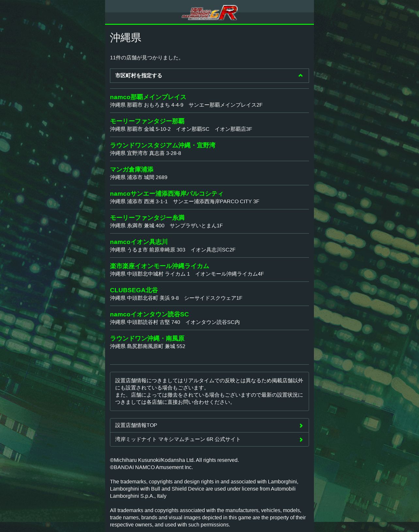Screen dimensions: 419x532
Task: Click the 沖縄県 page heading
Action: pos(126,38)
